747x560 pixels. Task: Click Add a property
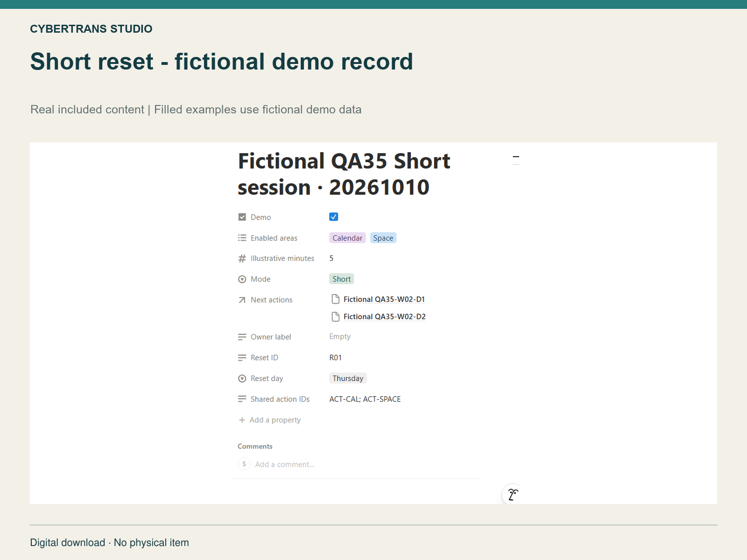point(269,420)
